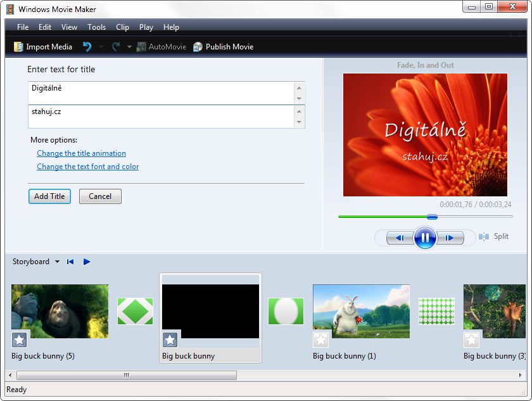
Task: Open the redo history dropdown arrow
Action: coord(129,47)
